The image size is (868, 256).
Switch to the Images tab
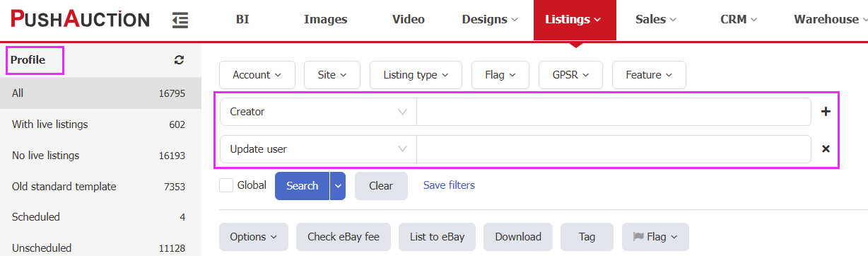(x=325, y=20)
